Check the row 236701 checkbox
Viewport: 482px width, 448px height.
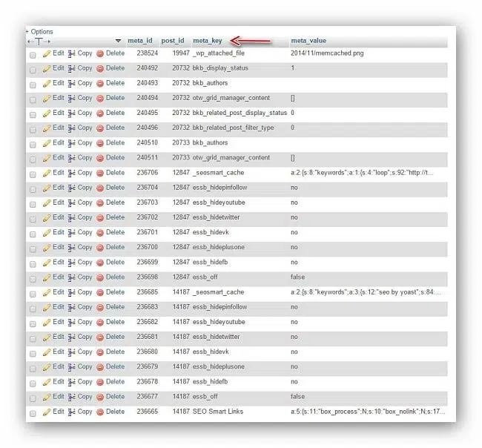tap(33, 234)
